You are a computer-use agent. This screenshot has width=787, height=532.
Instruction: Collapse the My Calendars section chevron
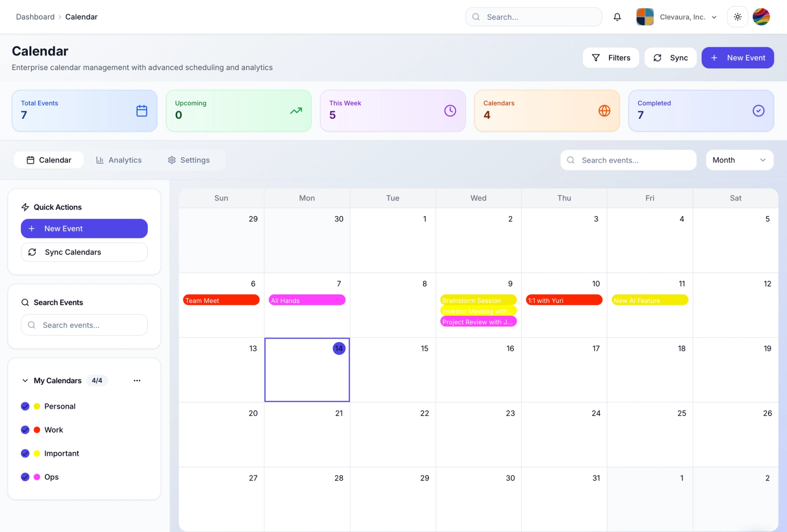pyautogui.click(x=25, y=380)
